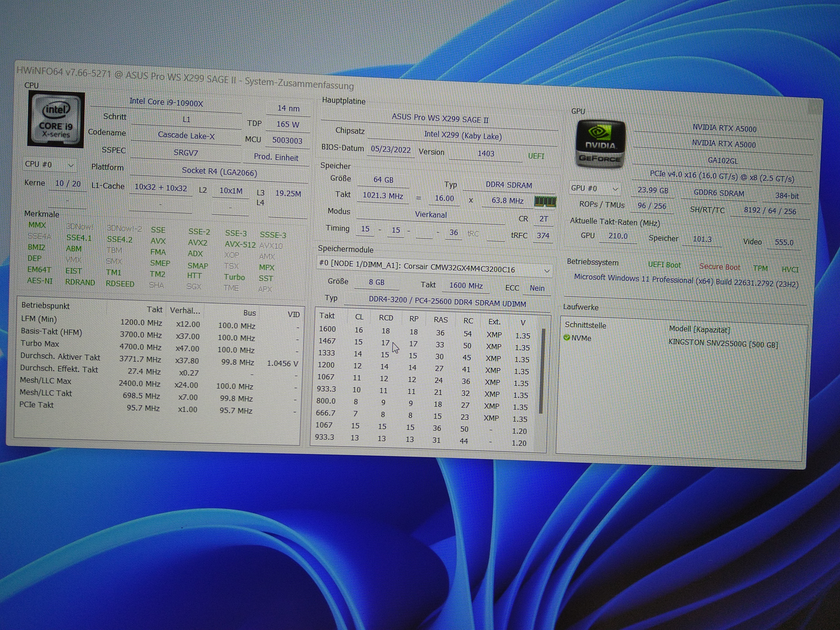The width and height of the screenshot is (840, 630).
Task: Open the GPU #0 selector dropdown
Action: click(595, 188)
